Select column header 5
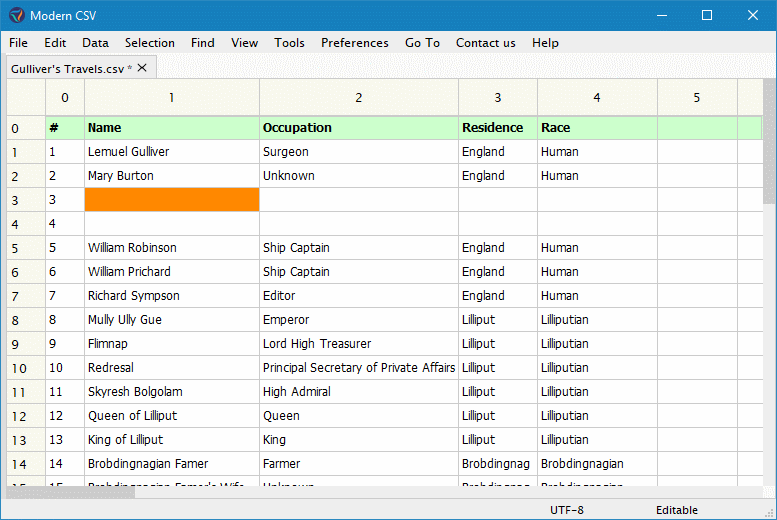This screenshot has height=520, width=777. click(x=697, y=98)
